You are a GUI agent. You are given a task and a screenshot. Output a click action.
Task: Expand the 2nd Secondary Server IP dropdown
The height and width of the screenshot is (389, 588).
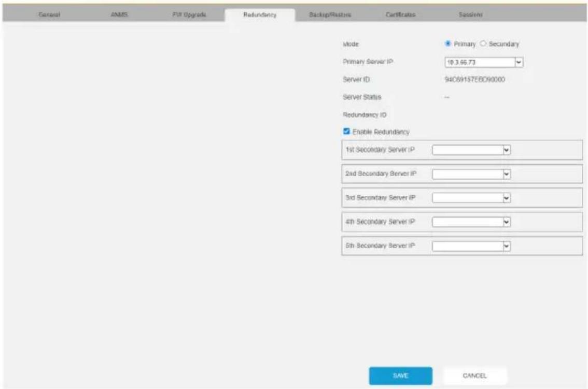coord(506,174)
